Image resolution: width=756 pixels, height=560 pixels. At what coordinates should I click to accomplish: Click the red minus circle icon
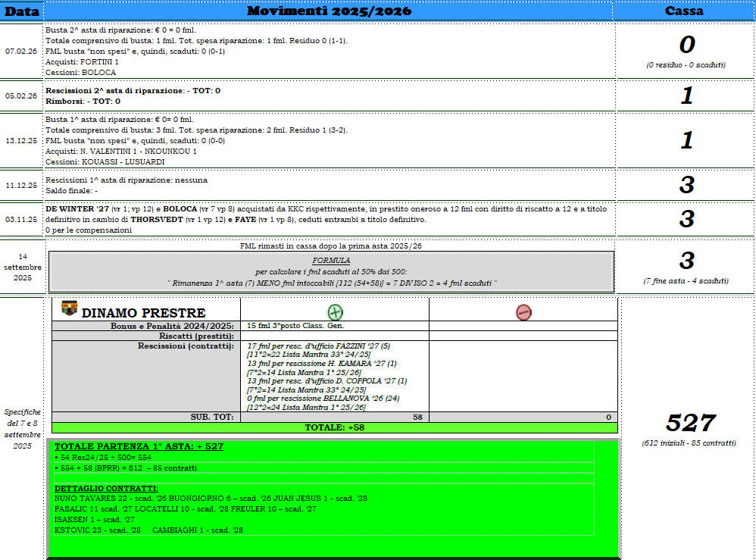pyautogui.click(x=523, y=311)
